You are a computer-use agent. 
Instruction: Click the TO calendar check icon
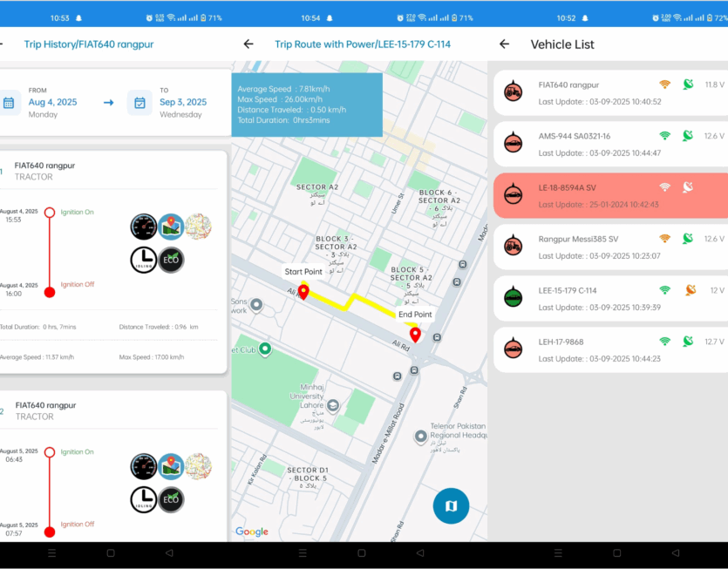click(x=139, y=103)
